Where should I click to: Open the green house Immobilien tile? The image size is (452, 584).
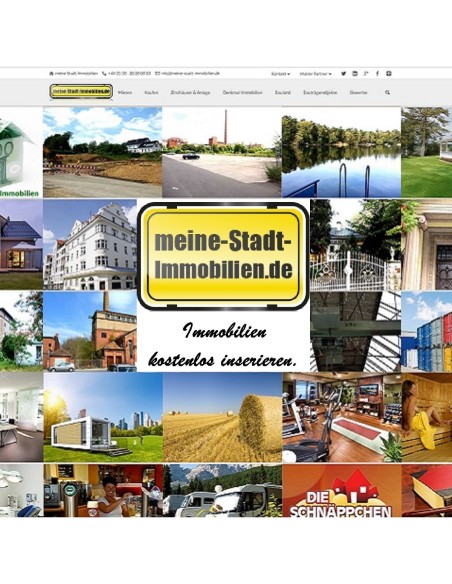[x=21, y=152]
